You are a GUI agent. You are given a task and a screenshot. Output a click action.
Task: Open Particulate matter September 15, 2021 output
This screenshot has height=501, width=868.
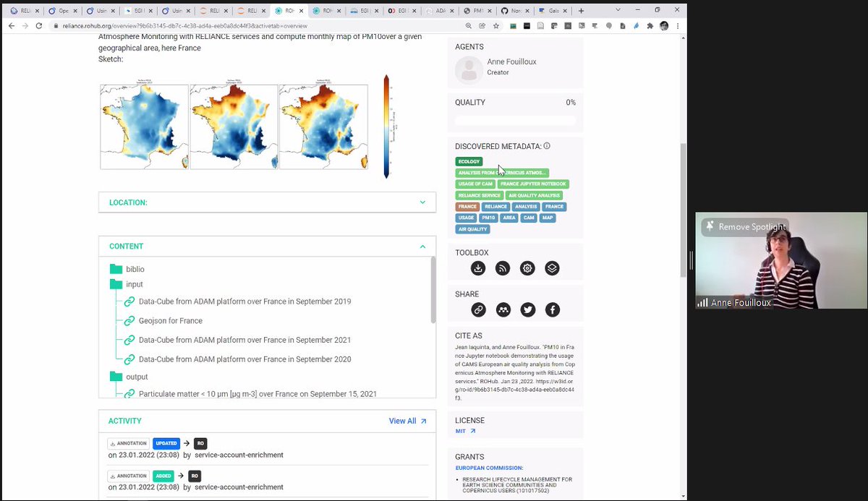tap(258, 394)
